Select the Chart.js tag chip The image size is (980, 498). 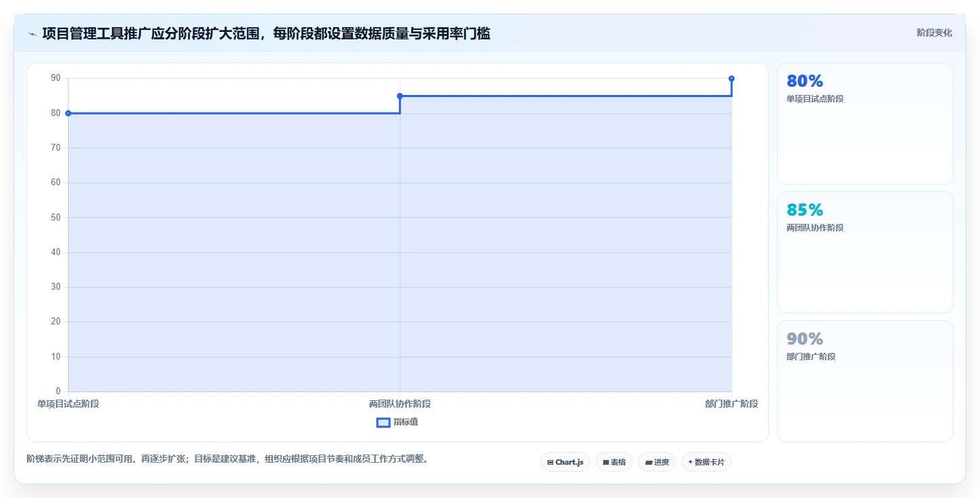click(565, 462)
